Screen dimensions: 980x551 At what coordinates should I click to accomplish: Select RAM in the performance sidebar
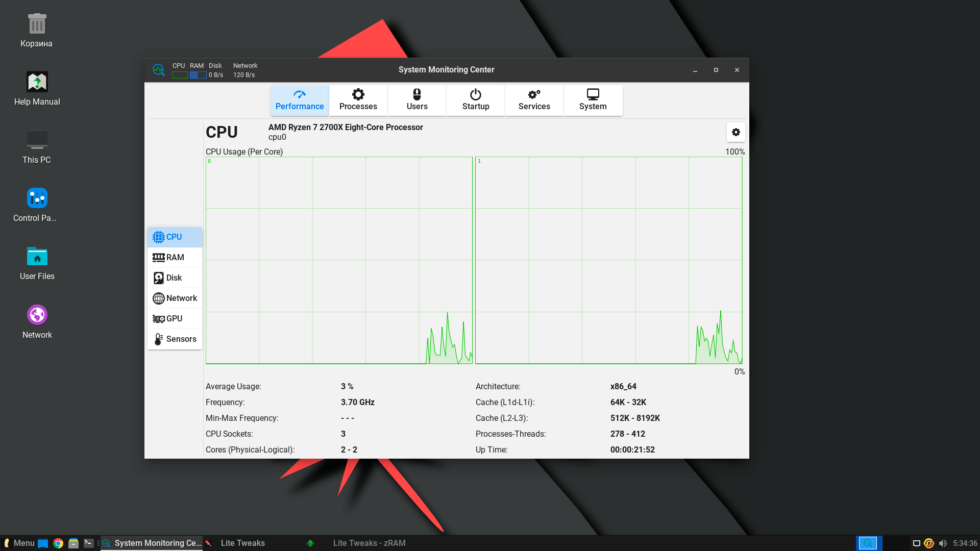coord(175,258)
